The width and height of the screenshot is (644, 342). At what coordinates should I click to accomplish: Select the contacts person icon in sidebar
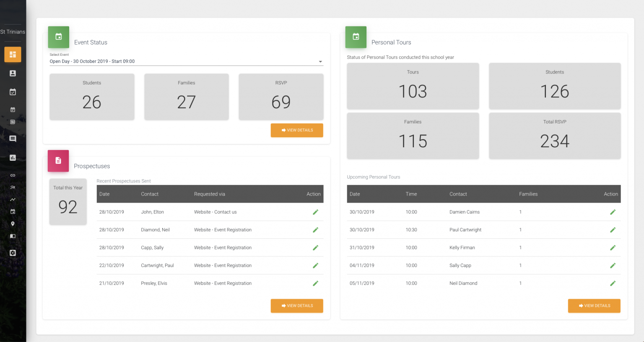point(13,73)
